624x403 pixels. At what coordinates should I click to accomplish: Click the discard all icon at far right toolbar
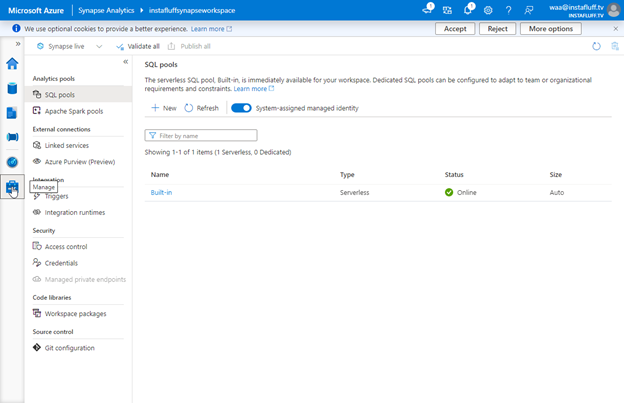coord(615,47)
